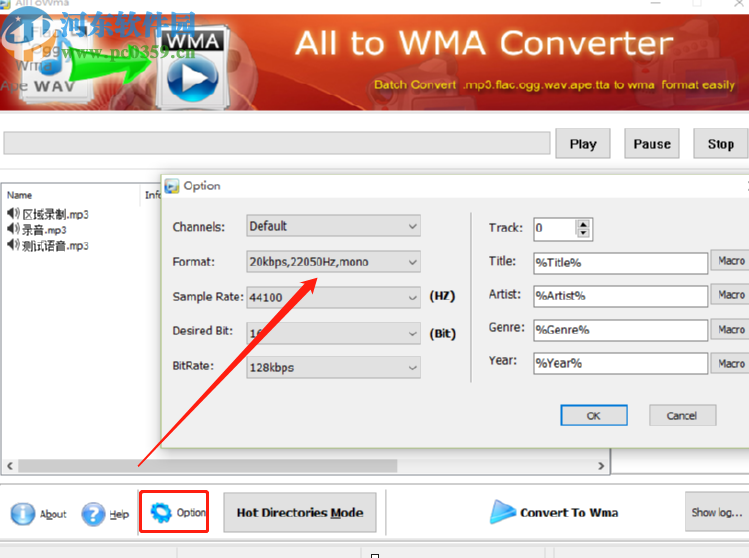The width and height of the screenshot is (749, 558).
Task: Click the Pause button
Action: (x=652, y=144)
